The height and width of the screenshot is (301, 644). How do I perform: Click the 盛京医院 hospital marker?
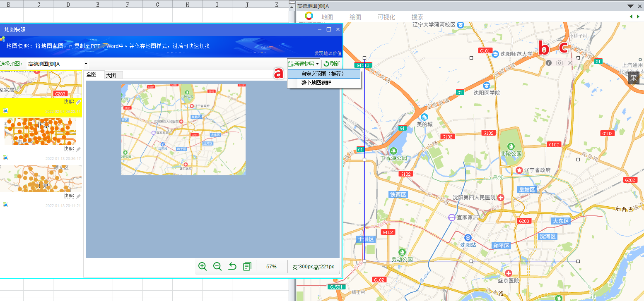click(x=509, y=273)
